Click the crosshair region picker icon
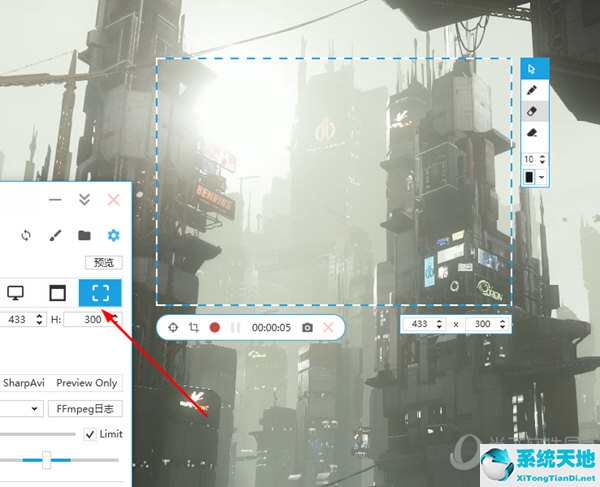The width and height of the screenshot is (600, 487). 173,327
